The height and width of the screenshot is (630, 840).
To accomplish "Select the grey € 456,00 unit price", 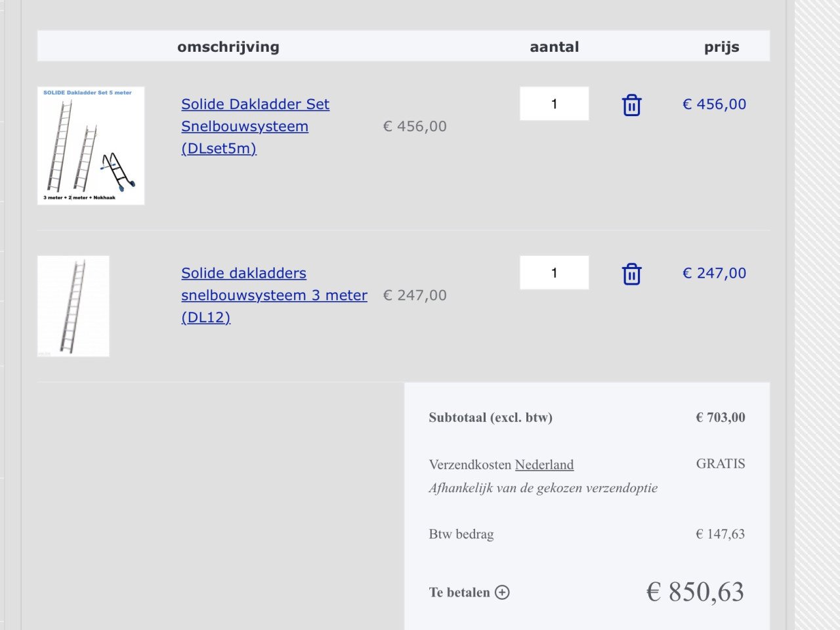I will pyautogui.click(x=415, y=127).
